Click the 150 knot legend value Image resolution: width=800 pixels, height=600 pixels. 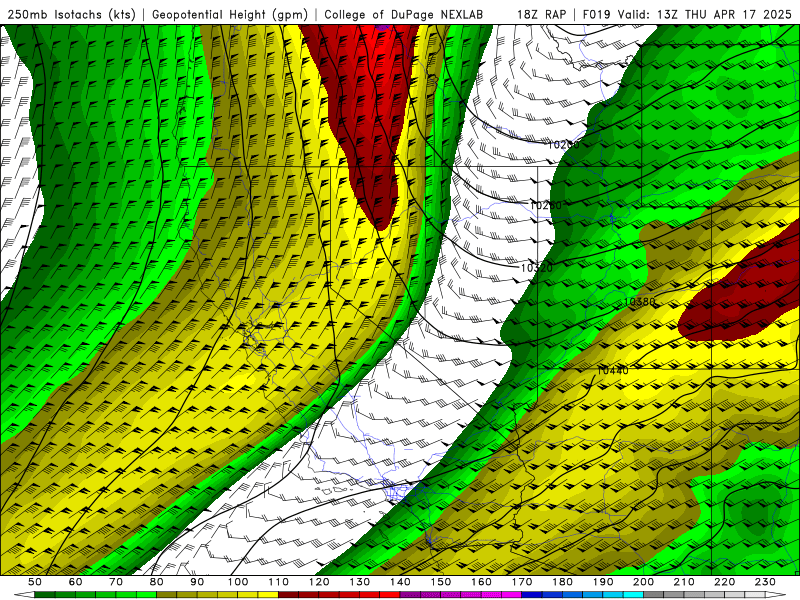[x=441, y=582]
